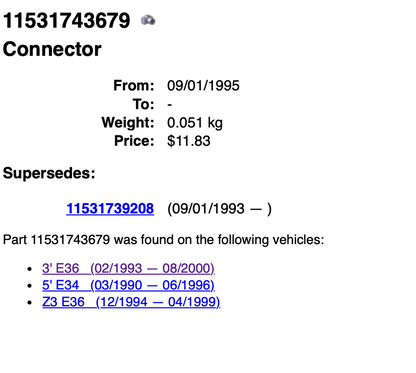Select the From: field label

coord(134,85)
